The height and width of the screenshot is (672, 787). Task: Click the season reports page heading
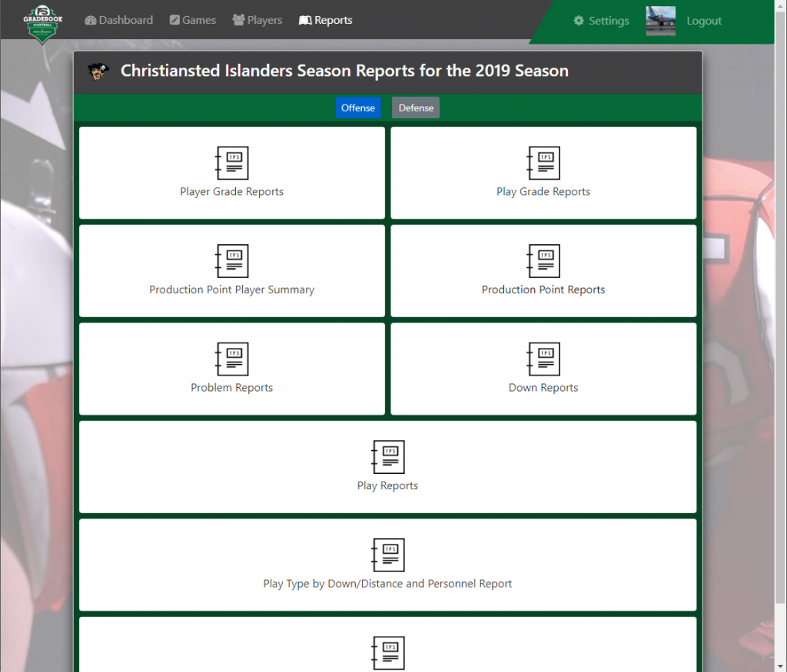click(344, 71)
